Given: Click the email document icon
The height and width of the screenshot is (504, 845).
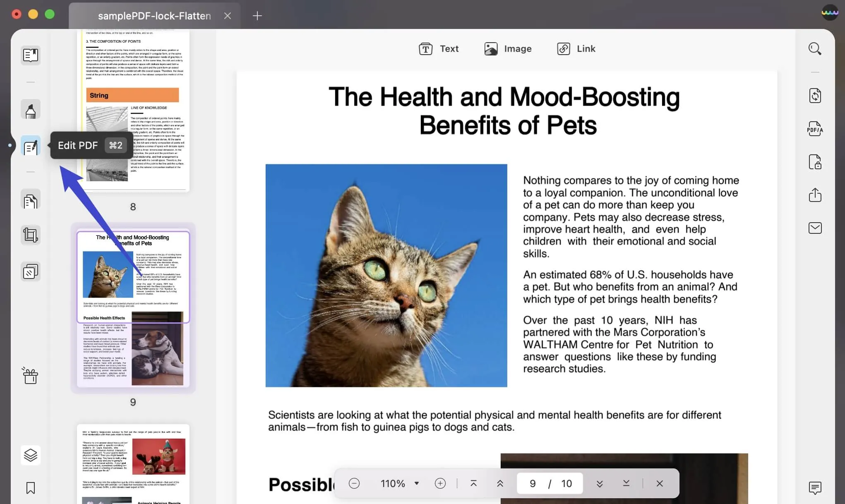Looking at the screenshot, I should (x=814, y=227).
